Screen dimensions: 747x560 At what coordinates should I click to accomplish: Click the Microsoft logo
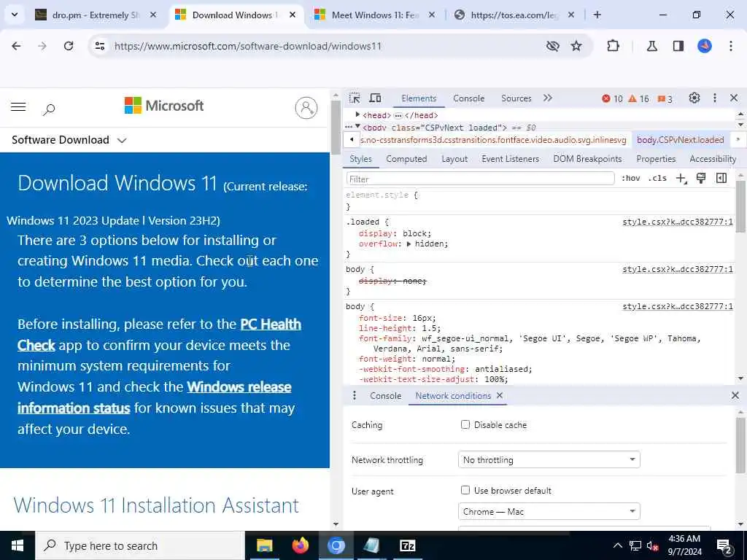click(x=164, y=105)
